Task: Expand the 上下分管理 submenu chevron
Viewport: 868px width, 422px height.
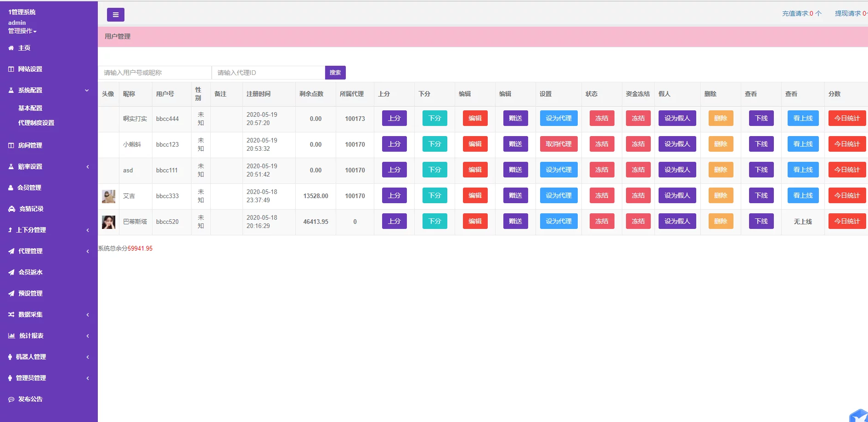Action: (x=88, y=230)
